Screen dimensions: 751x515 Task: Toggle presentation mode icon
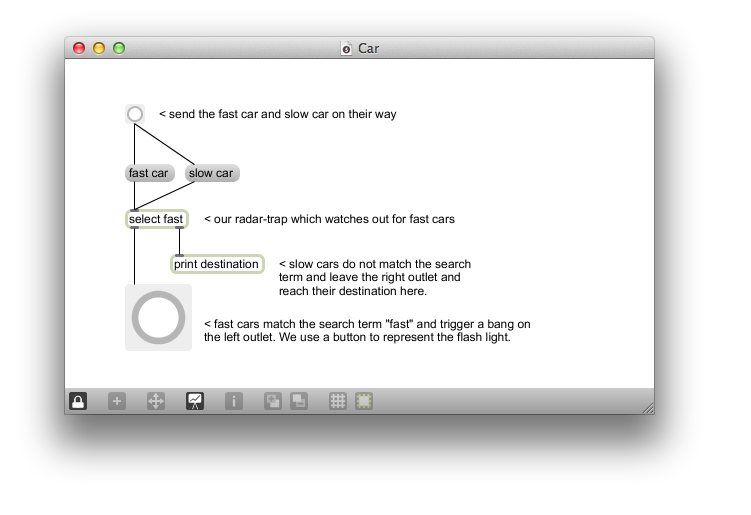tap(195, 401)
